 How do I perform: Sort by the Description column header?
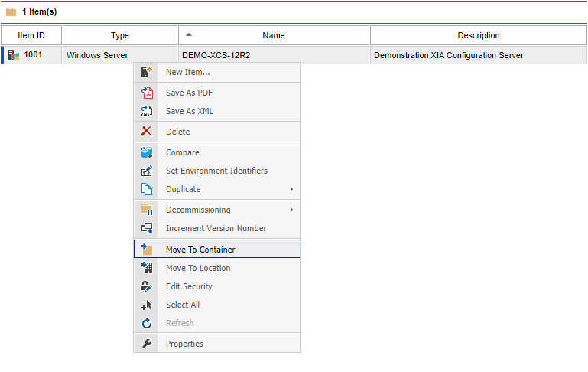[x=479, y=35]
